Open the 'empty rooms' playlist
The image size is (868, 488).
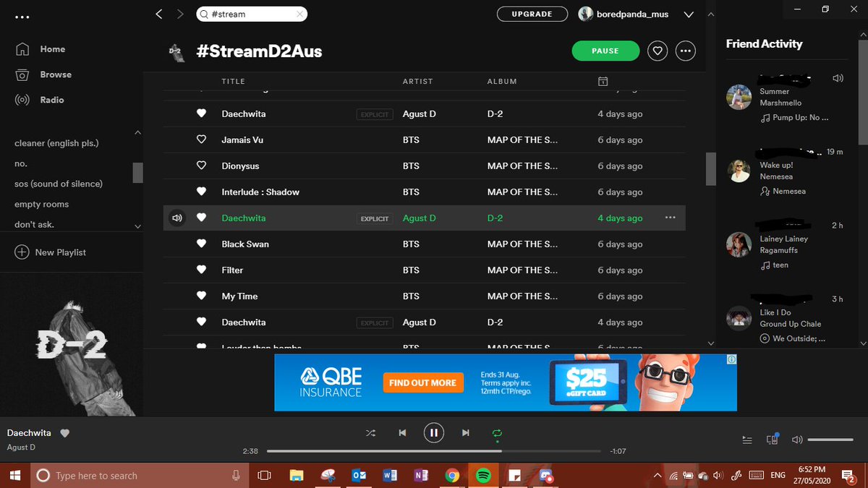click(x=42, y=205)
